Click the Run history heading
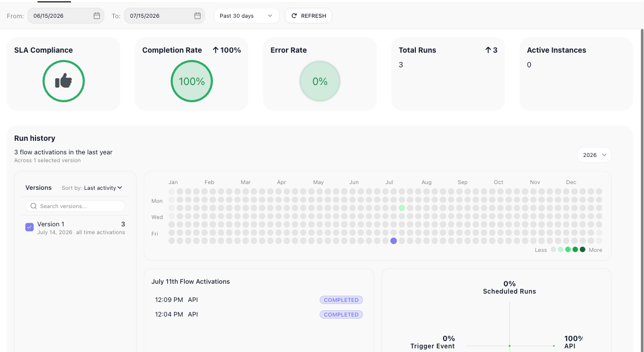 tap(34, 138)
